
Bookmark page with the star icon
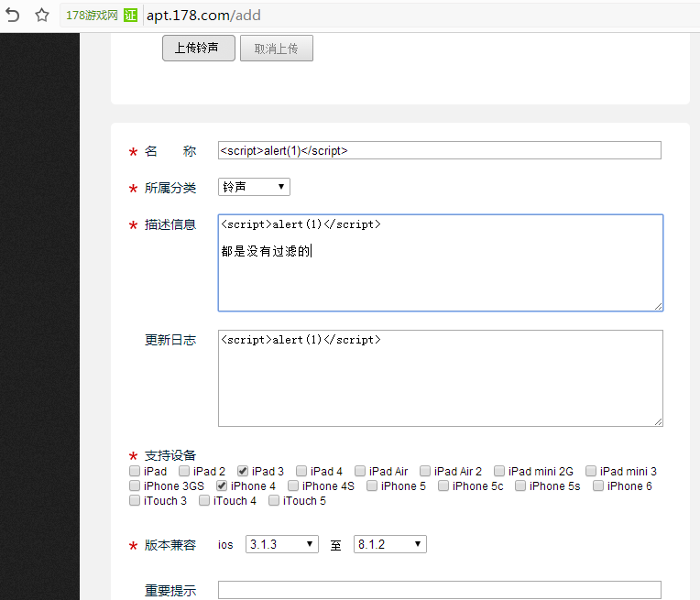click(x=42, y=16)
